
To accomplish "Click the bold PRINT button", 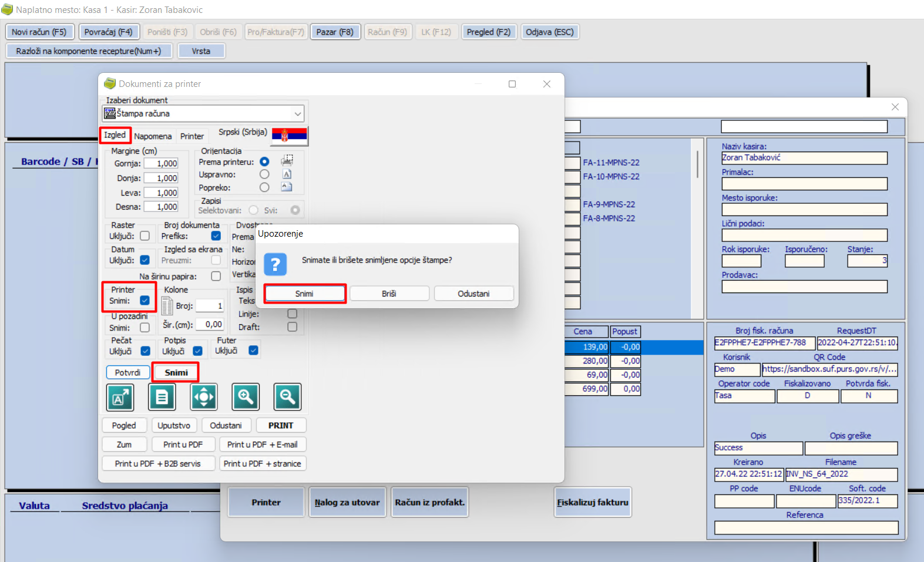I will 281,425.
